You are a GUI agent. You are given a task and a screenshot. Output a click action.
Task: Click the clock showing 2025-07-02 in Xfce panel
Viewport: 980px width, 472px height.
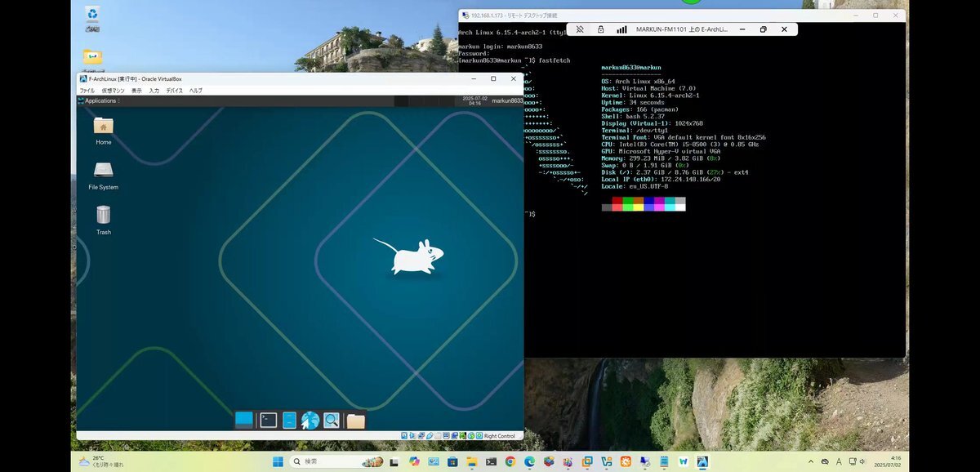pyautogui.click(x=474, y=100)
